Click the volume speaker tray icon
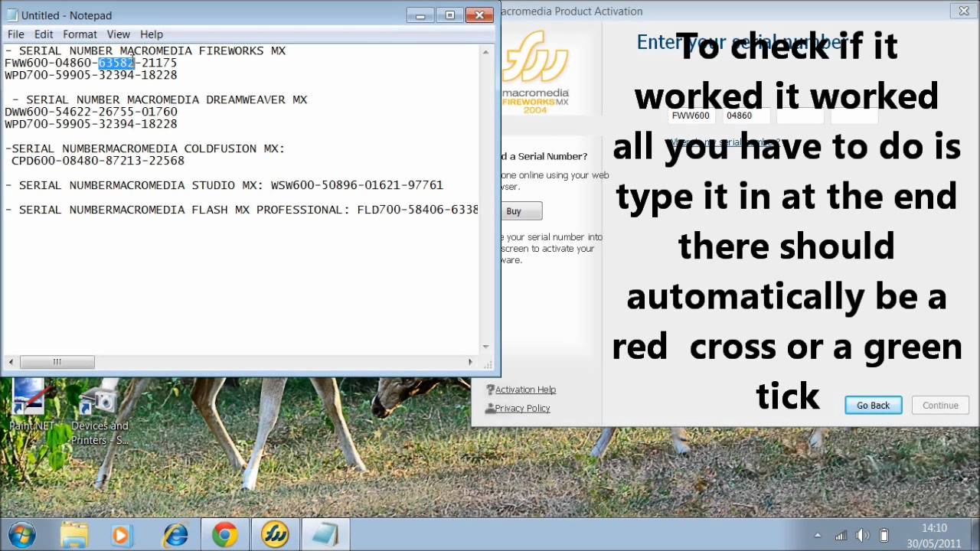980x551 pixels. pyautogui.click(x=863, y=536)
